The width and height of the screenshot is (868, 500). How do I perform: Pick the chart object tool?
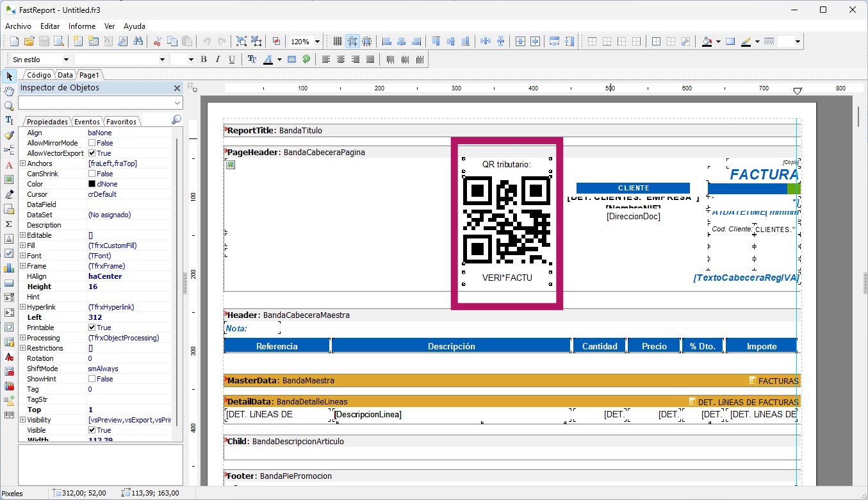9,268
